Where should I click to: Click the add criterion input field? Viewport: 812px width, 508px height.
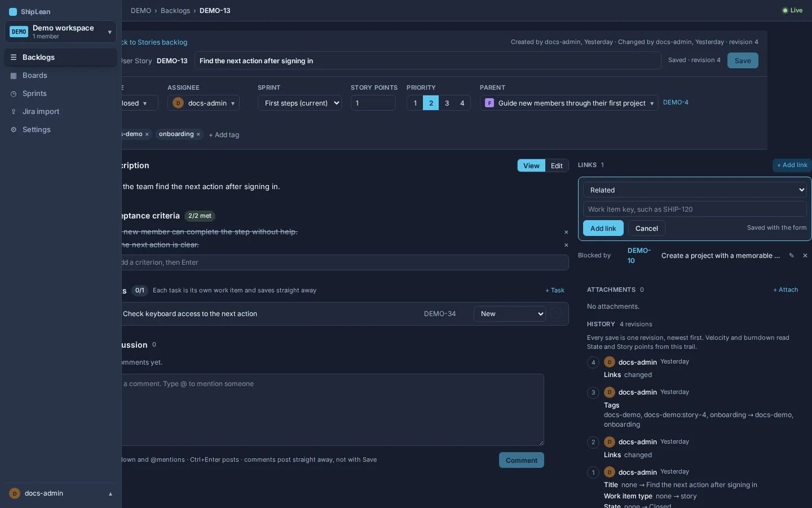click(x=345, y=262)
